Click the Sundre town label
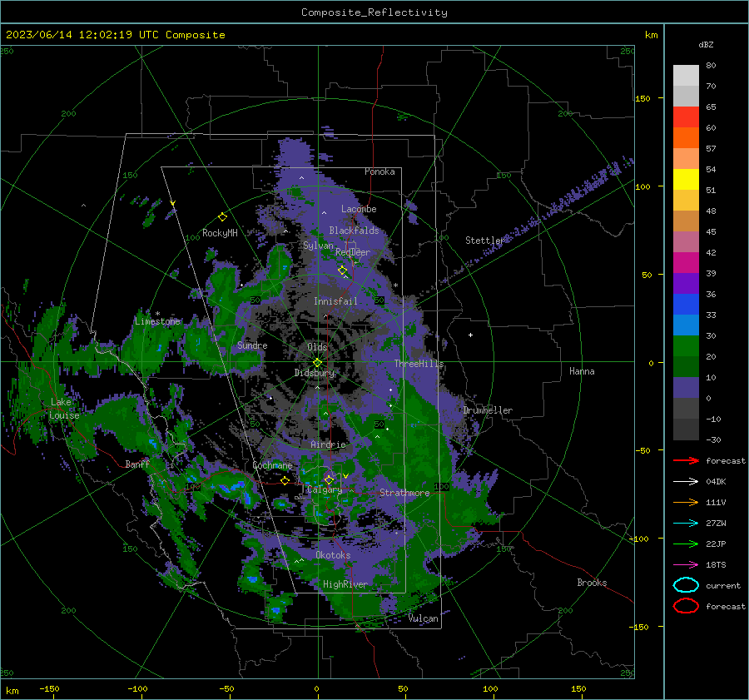 [252, 345]
